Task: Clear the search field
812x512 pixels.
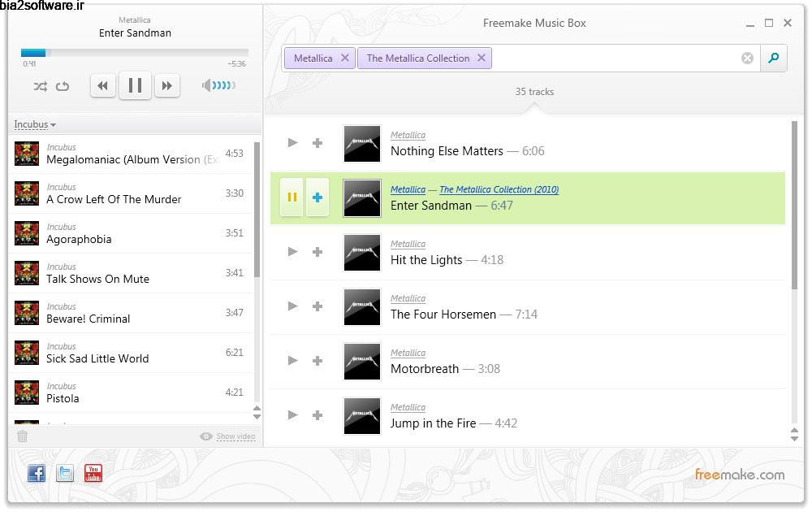Action: (747, 58)
